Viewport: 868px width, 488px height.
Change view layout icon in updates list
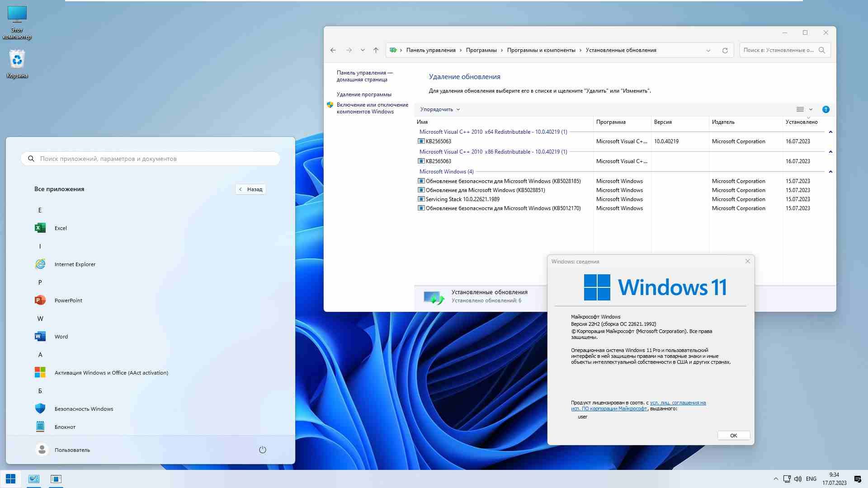800,109
